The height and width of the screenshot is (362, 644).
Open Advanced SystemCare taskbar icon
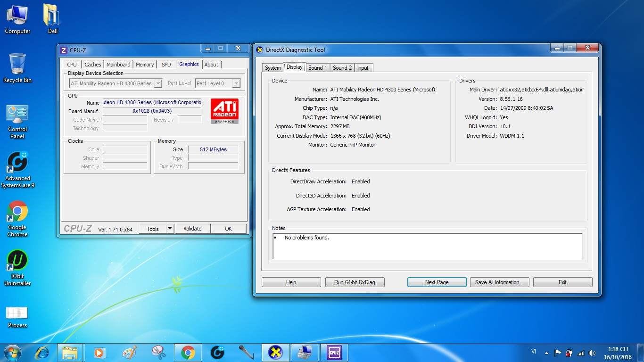coord(217,353)
